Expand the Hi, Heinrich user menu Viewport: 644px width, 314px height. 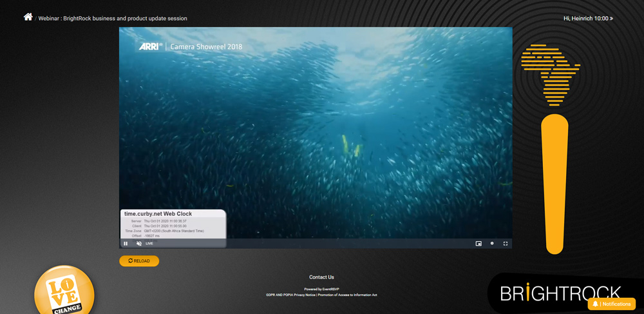tap(588, 19)
